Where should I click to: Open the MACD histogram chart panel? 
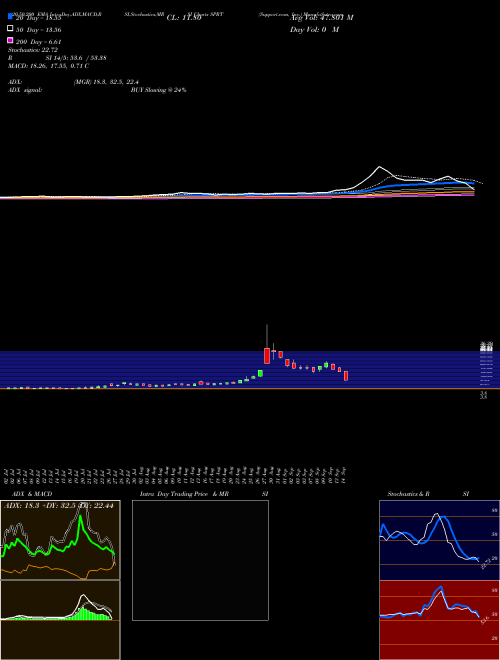click(60, 620)
